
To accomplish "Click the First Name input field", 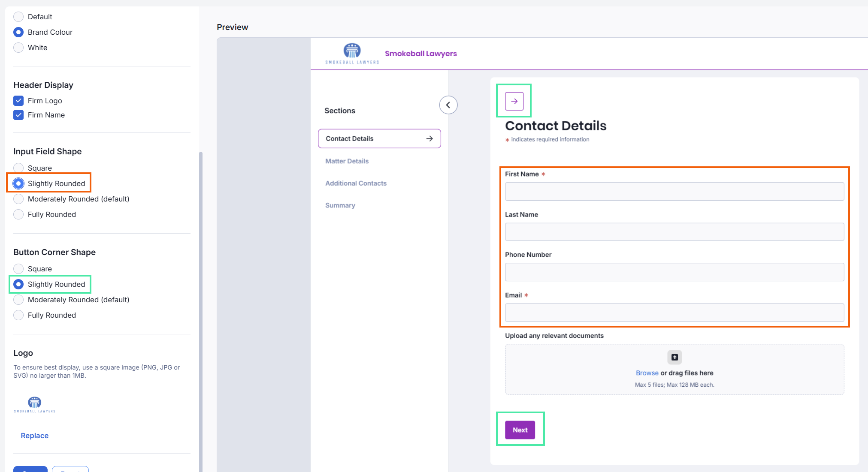I will (x=674, y=192).
